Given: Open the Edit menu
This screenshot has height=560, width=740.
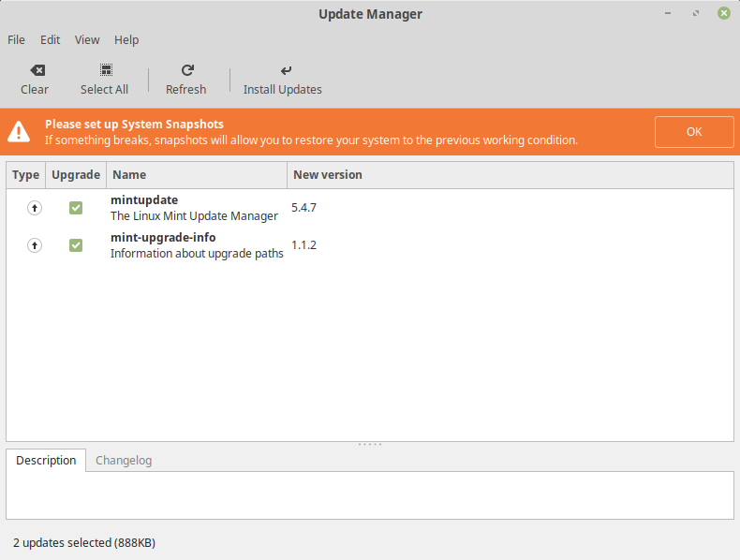Looking at the screenshot, I should point(50,39).
